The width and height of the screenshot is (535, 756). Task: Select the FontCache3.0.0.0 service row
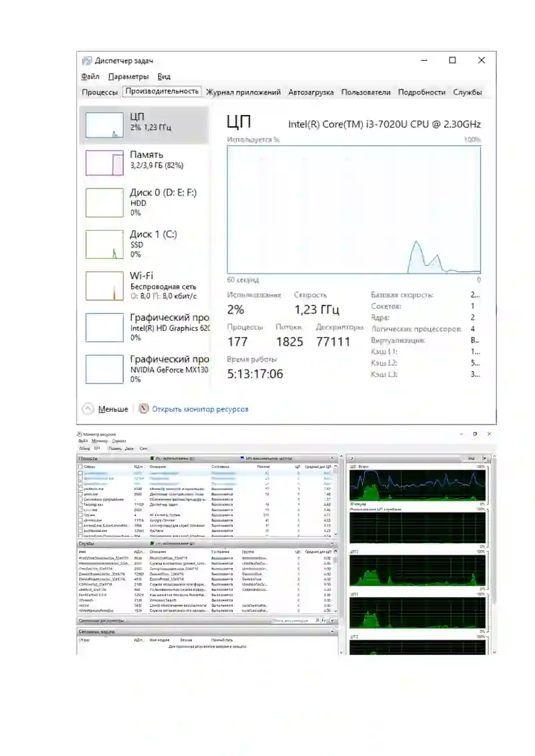point(205,595)
